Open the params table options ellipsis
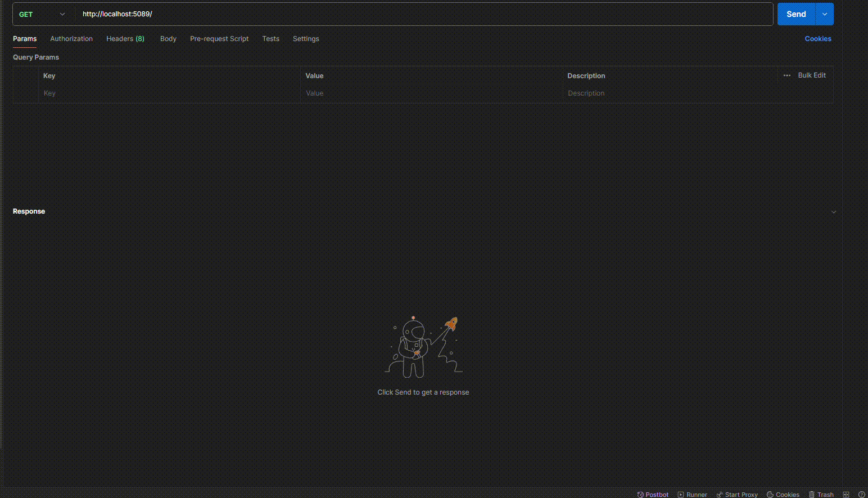 (x=787, y=75)
